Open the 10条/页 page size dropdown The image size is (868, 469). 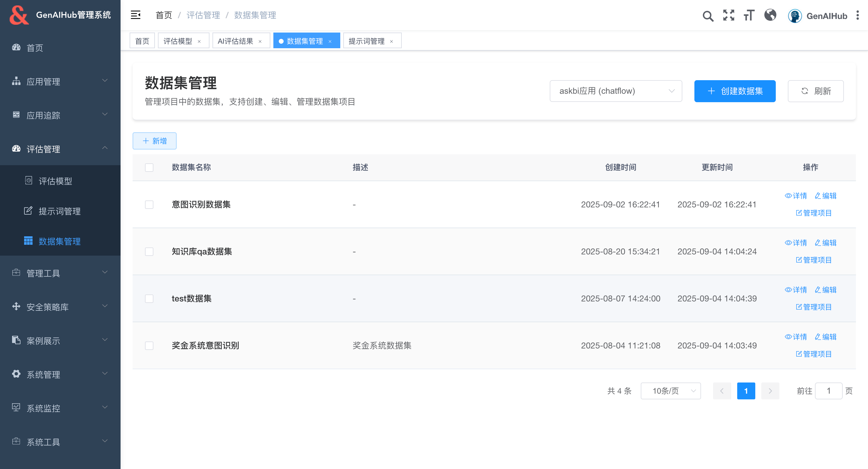[671, 391]
